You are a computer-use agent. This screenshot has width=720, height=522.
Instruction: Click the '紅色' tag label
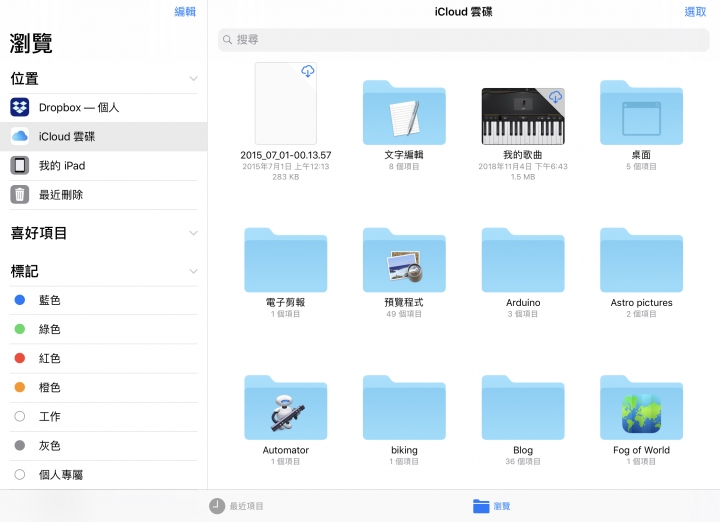tap(50, 358)
